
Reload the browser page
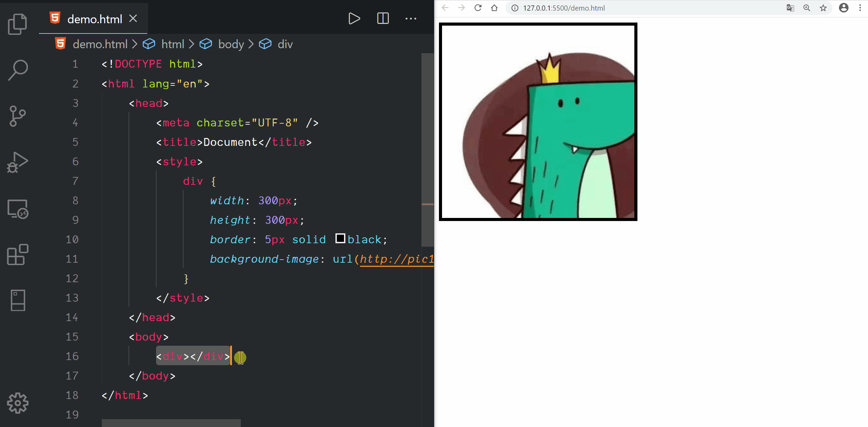(478, 8)
